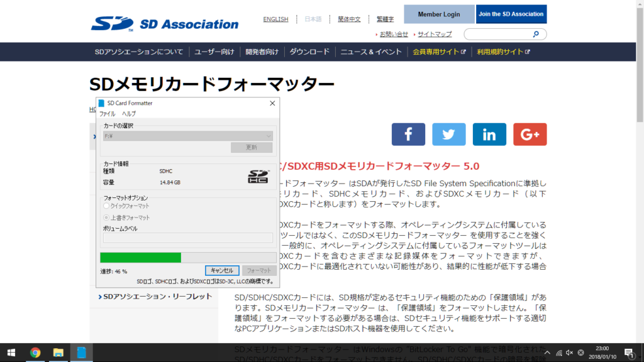Open the Windows notification center icon
644x362 pixels.
(628, 353)
